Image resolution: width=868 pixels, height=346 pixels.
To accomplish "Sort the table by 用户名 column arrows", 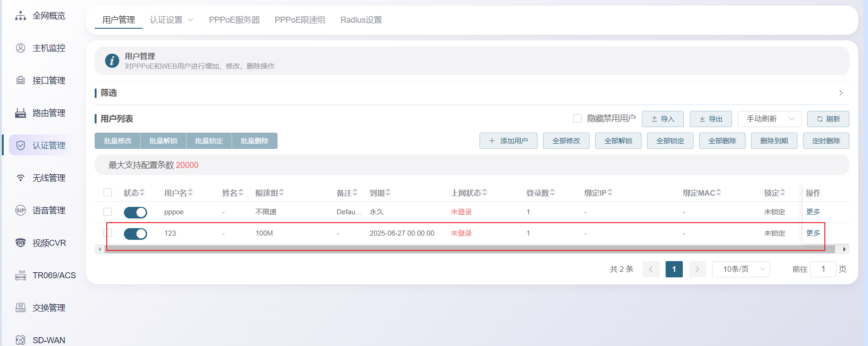I will 190,192.
